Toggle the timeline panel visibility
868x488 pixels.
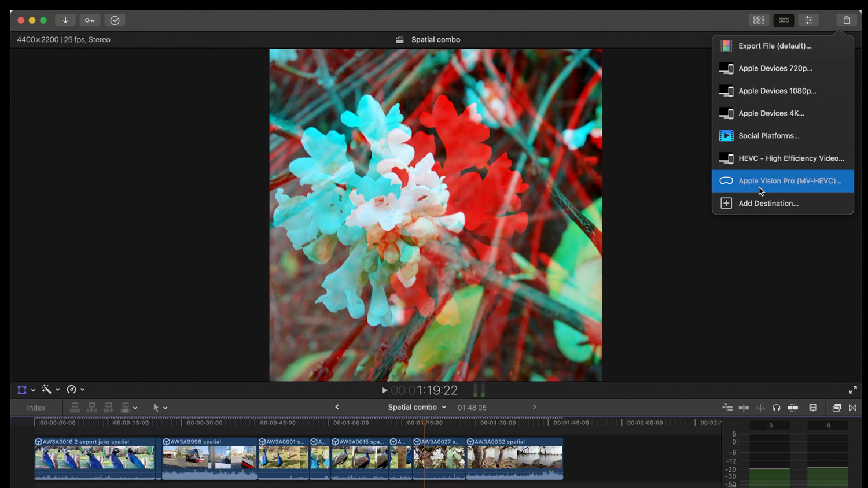pyautogui.click(x=784, y=20)
